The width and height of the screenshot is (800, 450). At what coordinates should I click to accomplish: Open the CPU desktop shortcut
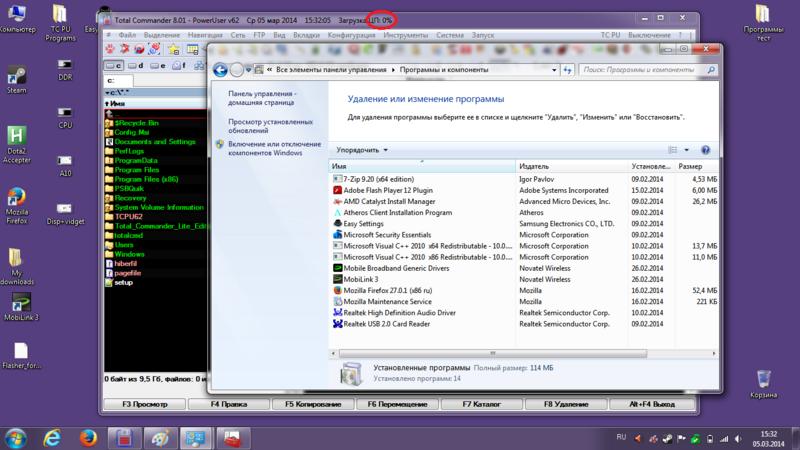click(x=65, y=118)
